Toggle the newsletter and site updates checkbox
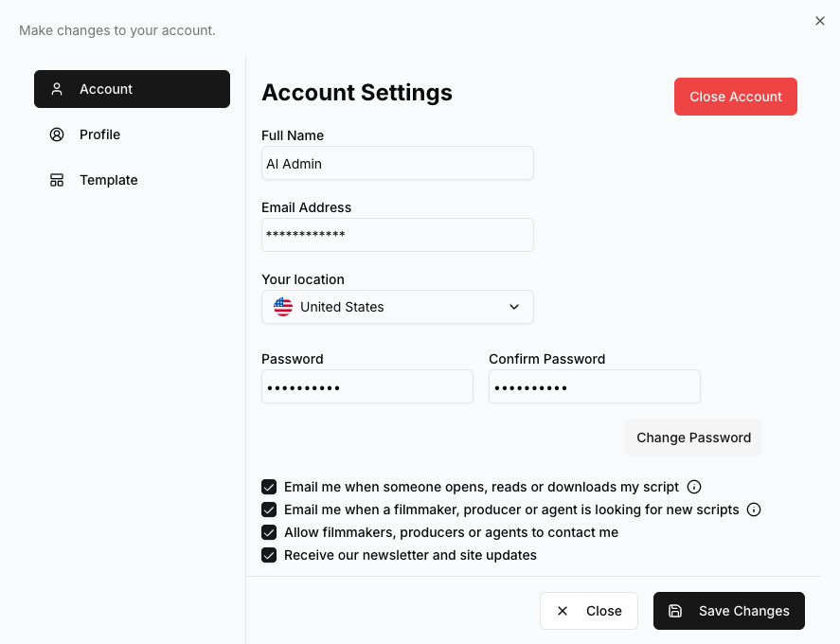This screenshot has width=840, height=644. pos(269,555)
